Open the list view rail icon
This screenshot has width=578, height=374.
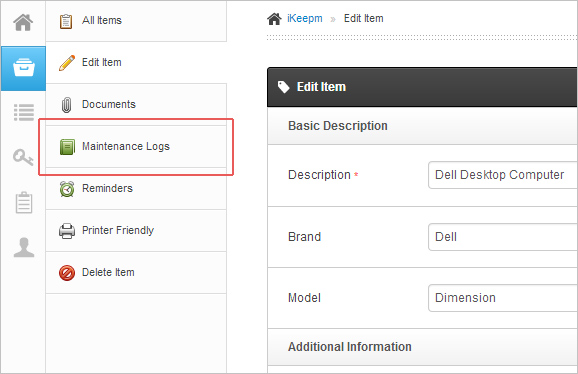point(24,112)
